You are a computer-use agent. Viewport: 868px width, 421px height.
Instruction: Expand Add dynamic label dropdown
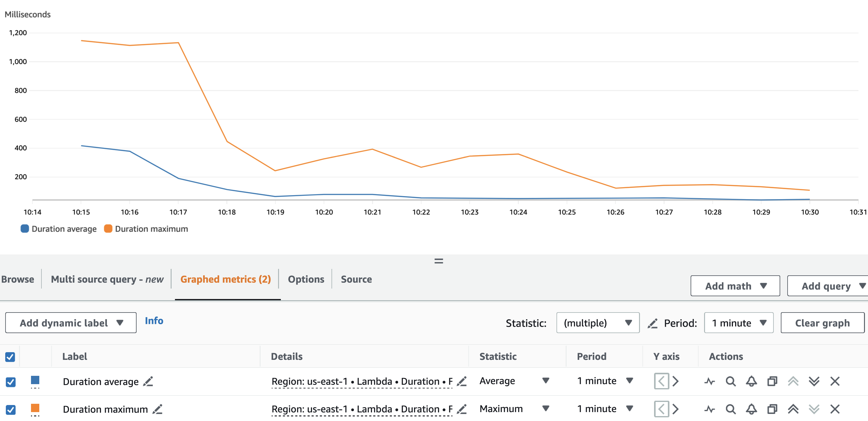click(71, 323)
